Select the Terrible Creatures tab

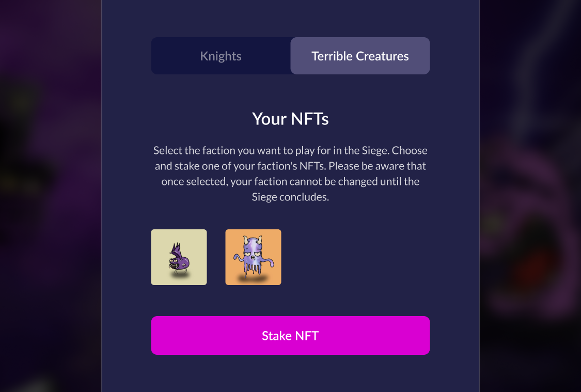[360, 56]
